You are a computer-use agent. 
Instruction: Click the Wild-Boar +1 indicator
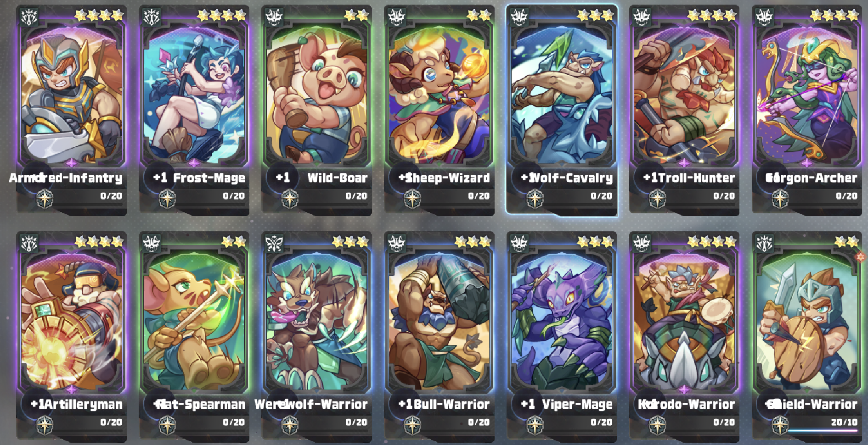282,178
